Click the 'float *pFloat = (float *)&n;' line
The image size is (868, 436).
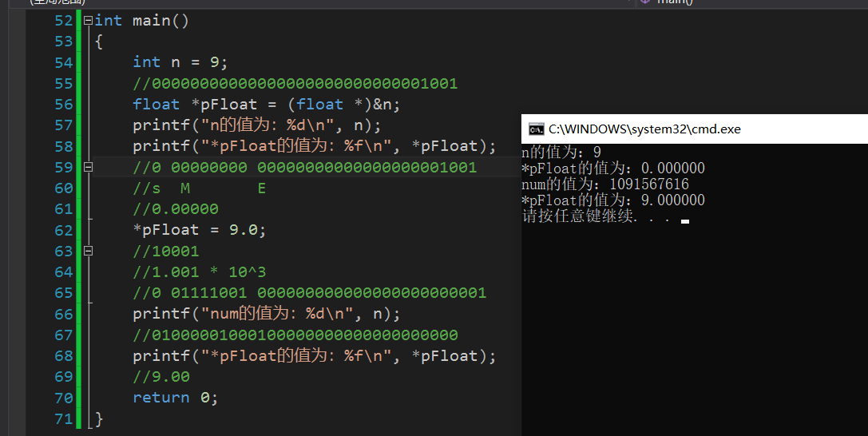pyautogui.click(x=266, y=104)
